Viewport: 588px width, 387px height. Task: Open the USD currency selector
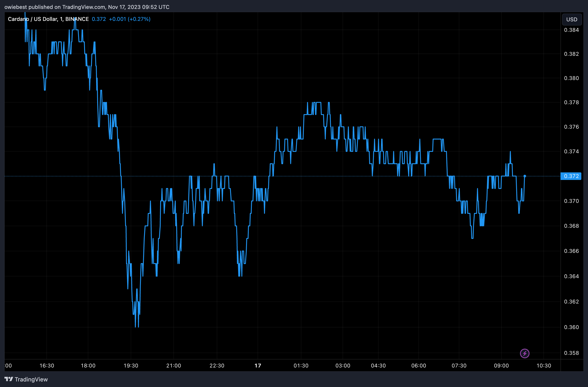tap(572, 19)
